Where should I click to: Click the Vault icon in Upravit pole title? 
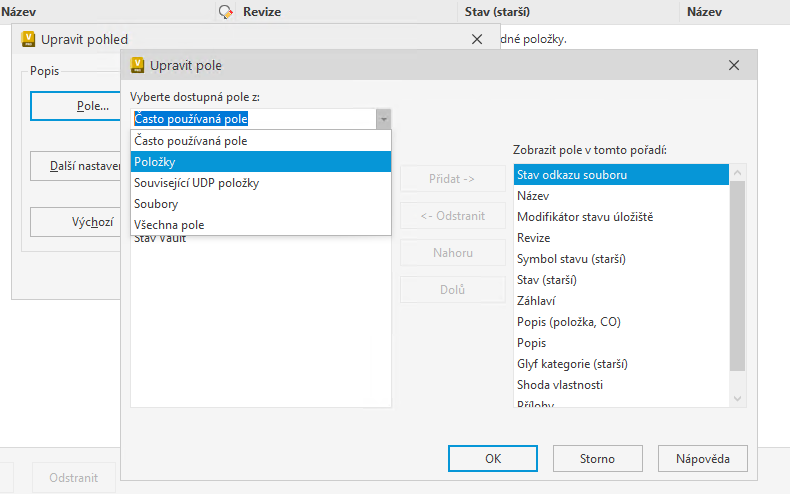(138, 66)
